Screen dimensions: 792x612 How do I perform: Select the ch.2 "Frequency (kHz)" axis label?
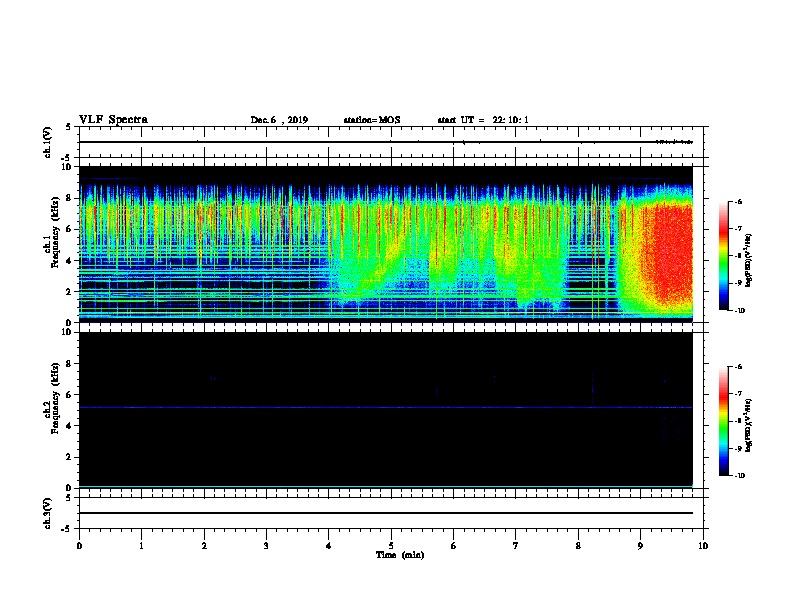pyautogui.click(x=55, y=398)
